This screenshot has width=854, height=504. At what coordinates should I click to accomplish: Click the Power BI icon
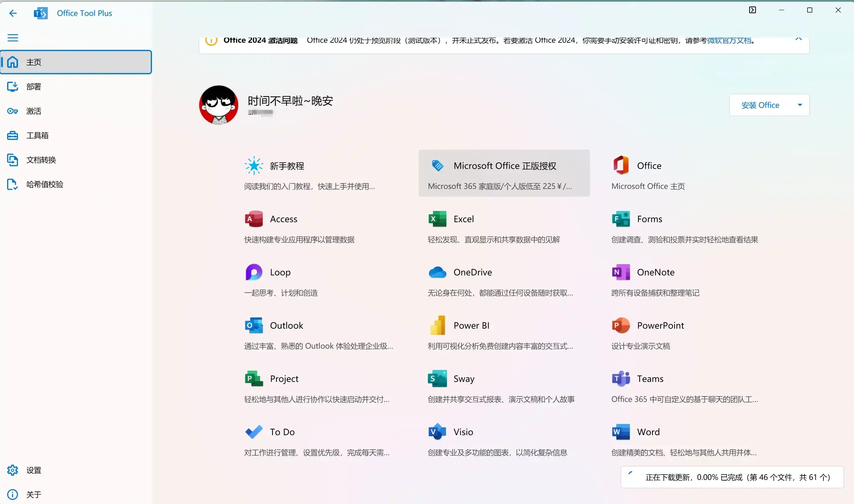click(x=438, y=325)
